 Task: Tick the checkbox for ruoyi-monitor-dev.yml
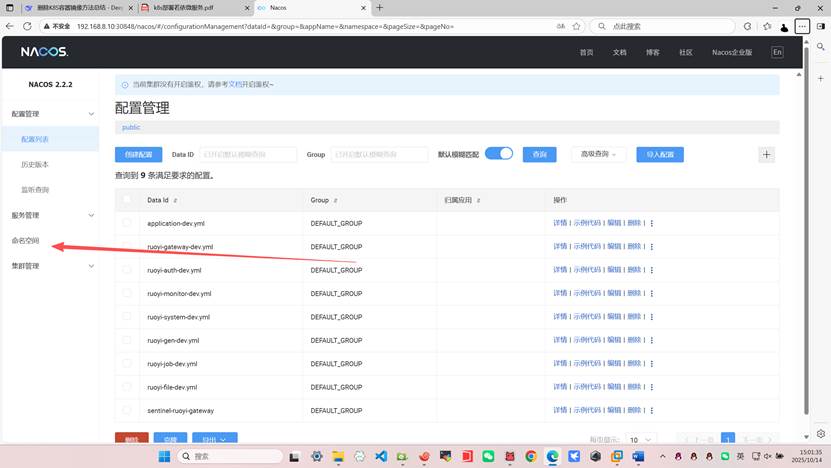tap(127, 293)
